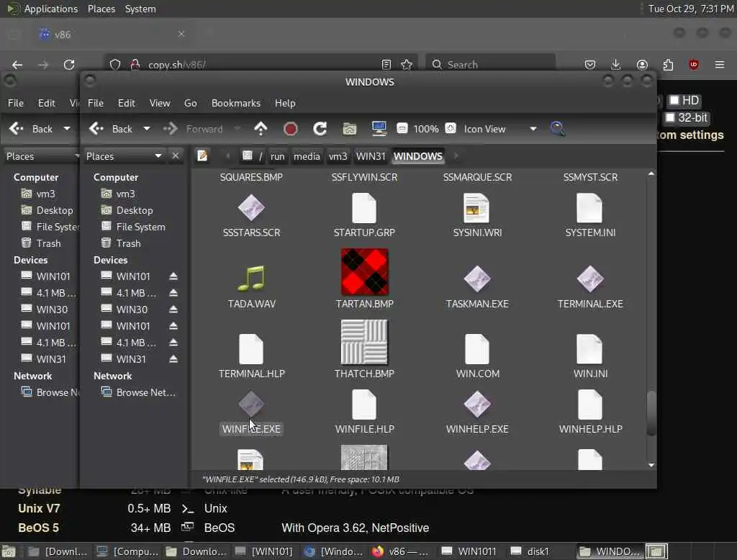This screenshot has width=737, height=560.
Task: Select TASKMAN.EXE file icon
Action: click(x=477, y=279)
